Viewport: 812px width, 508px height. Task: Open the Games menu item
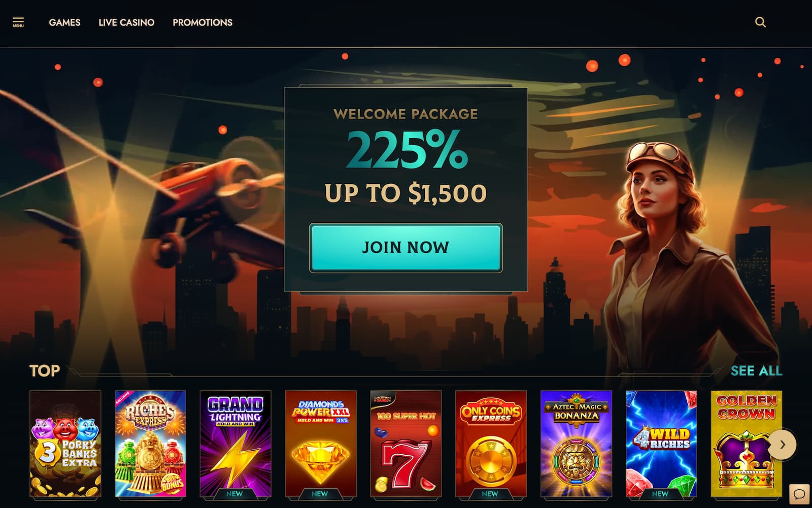pos(64,22)
